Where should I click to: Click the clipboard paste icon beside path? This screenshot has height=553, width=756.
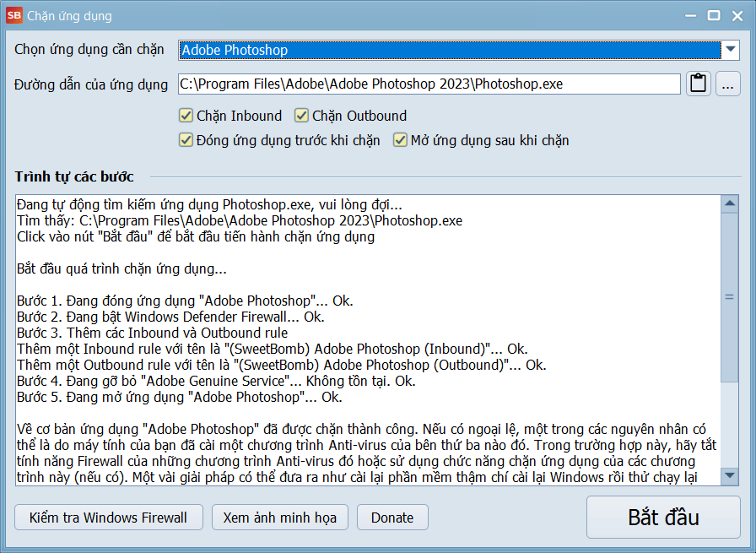(698, 84)
